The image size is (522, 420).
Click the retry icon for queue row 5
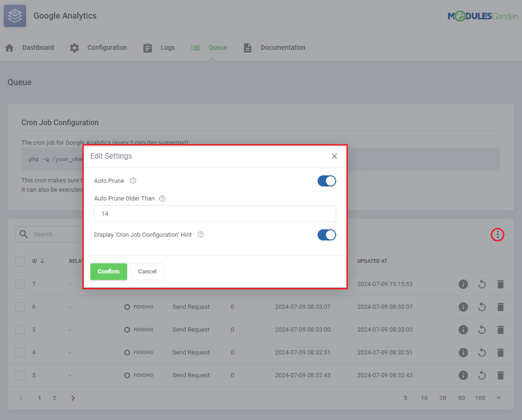click(481, 330)
